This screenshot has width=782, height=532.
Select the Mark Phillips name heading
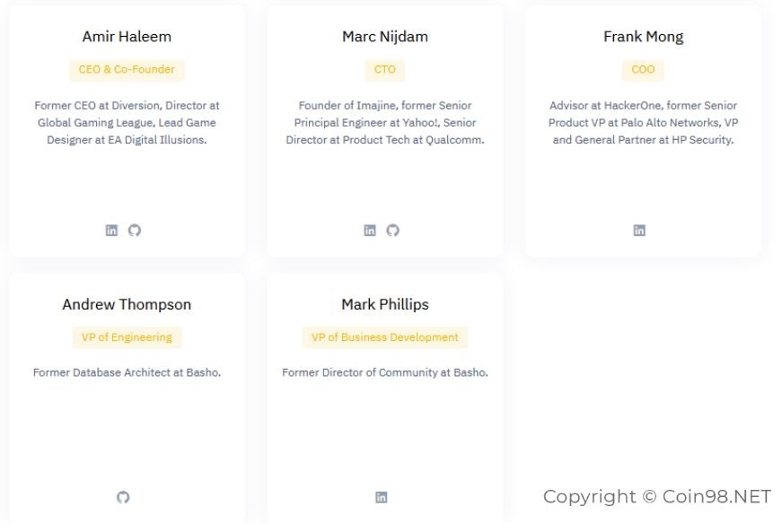tap(385, 304)
